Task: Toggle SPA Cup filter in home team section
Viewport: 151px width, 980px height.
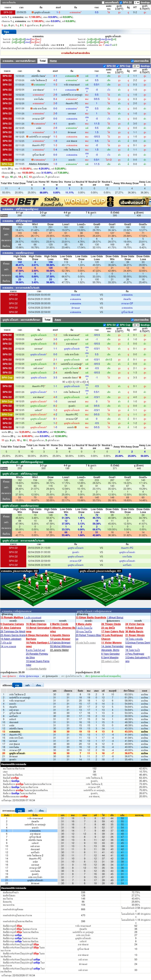Action: click(x=118, y=66)
